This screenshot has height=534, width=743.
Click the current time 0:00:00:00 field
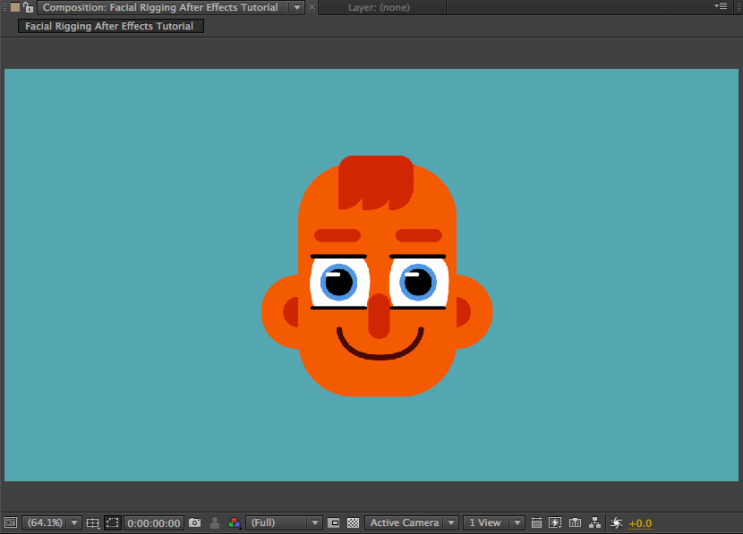click(154, 523)
